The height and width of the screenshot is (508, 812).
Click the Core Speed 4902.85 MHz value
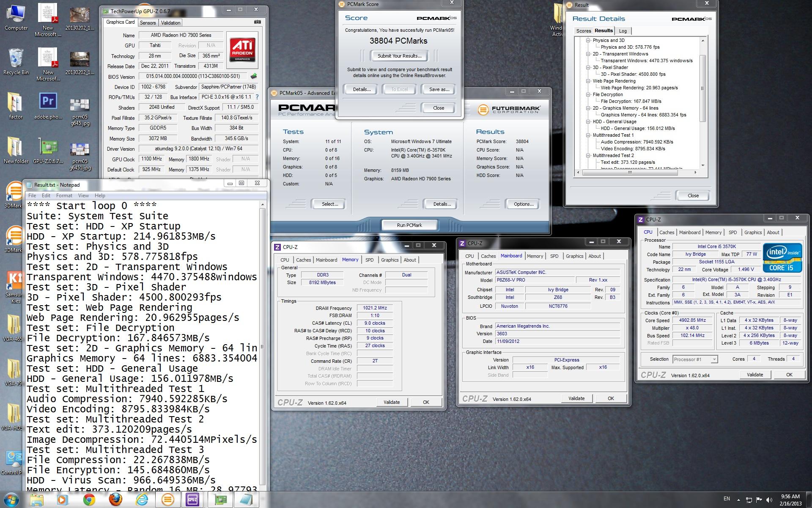[x=692, y=320]
